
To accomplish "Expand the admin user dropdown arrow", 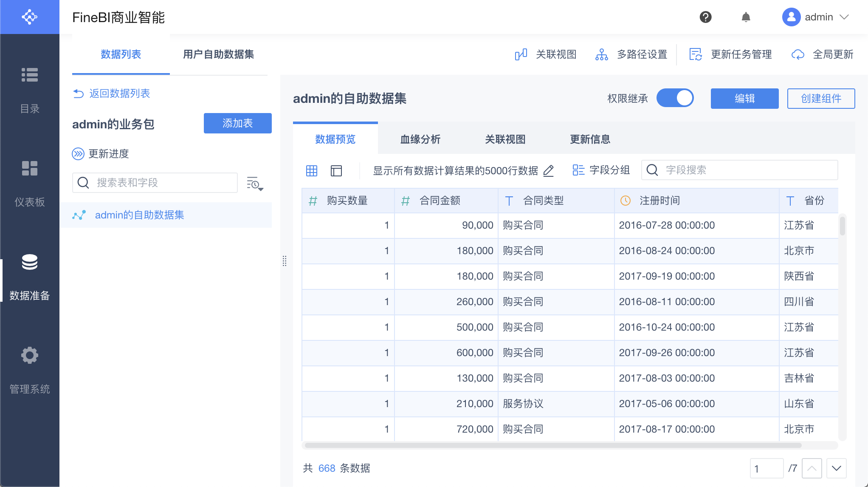I will pyautogui.click(x=844, y=17).
